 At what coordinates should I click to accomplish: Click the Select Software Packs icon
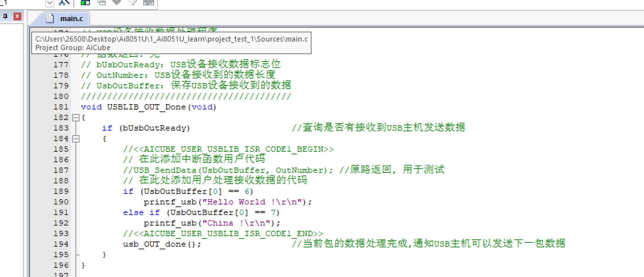coord(132,3)
